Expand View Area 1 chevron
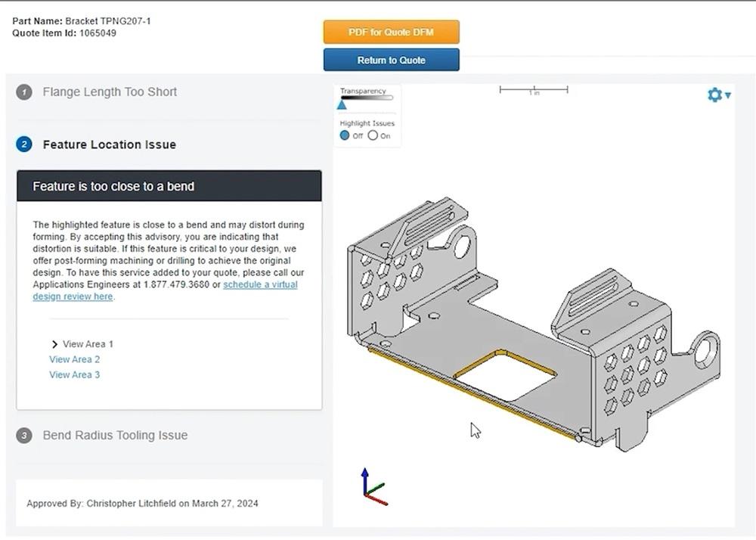This screenshot has height=540, width=756. pyautogui.click(x=54, y=344)
